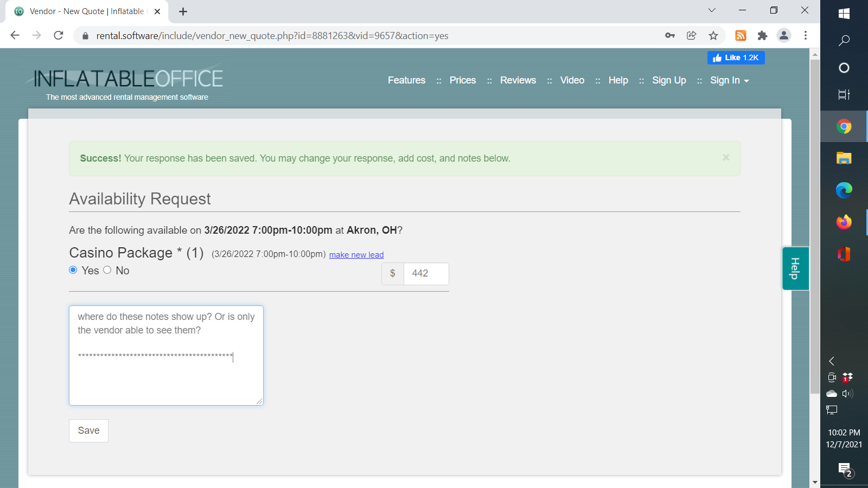Open the Extensions puzzle piece menu
Screen dimensions: 868x488
[x=762, y=36]
